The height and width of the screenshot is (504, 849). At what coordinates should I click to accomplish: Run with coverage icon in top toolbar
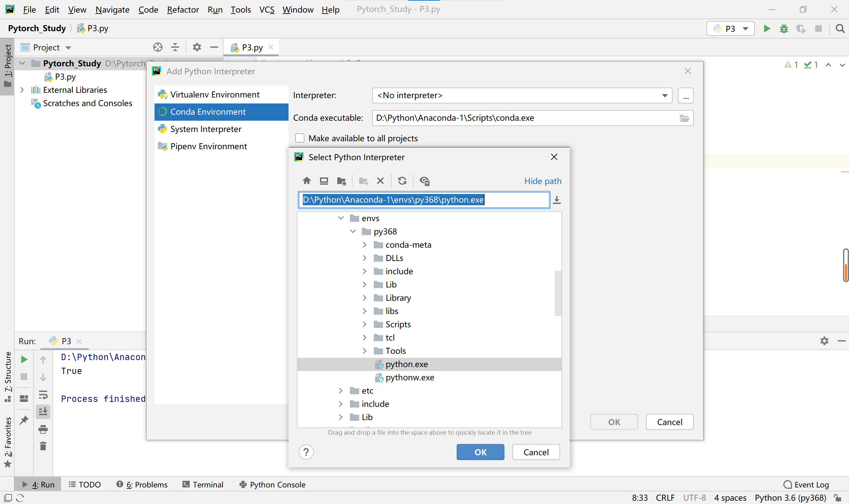[x=801, y=29]
